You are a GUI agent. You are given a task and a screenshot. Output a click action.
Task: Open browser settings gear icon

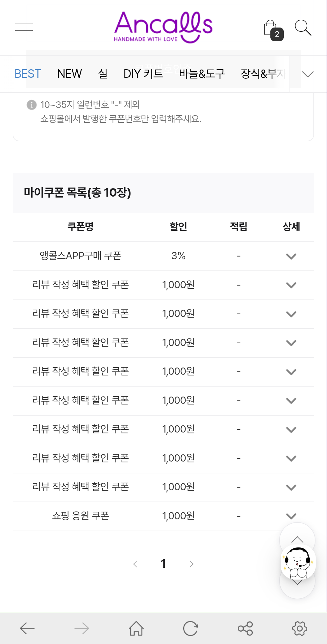[300, 629]
